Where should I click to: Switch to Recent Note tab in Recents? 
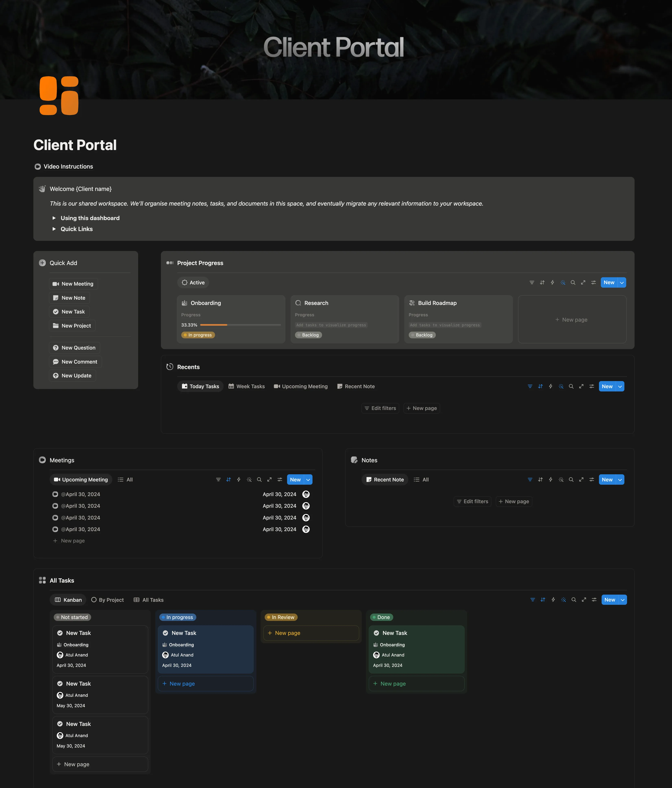click(356, 386)
